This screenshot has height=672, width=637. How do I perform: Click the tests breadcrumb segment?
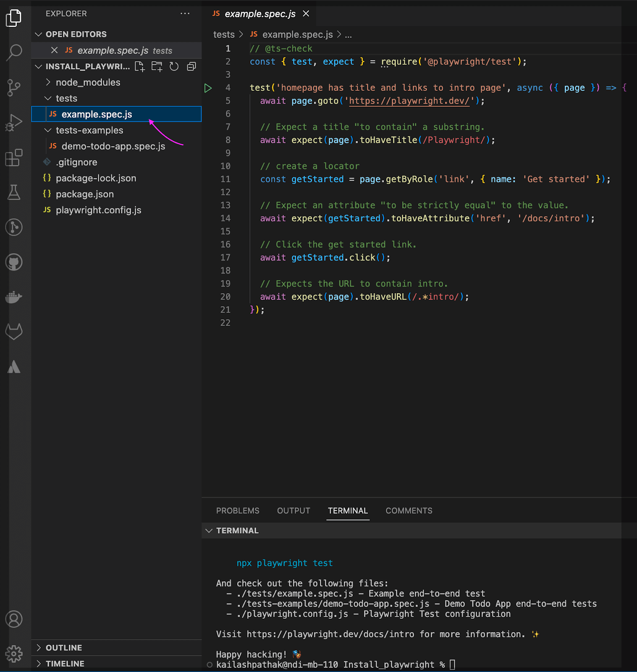pos(224,34)
